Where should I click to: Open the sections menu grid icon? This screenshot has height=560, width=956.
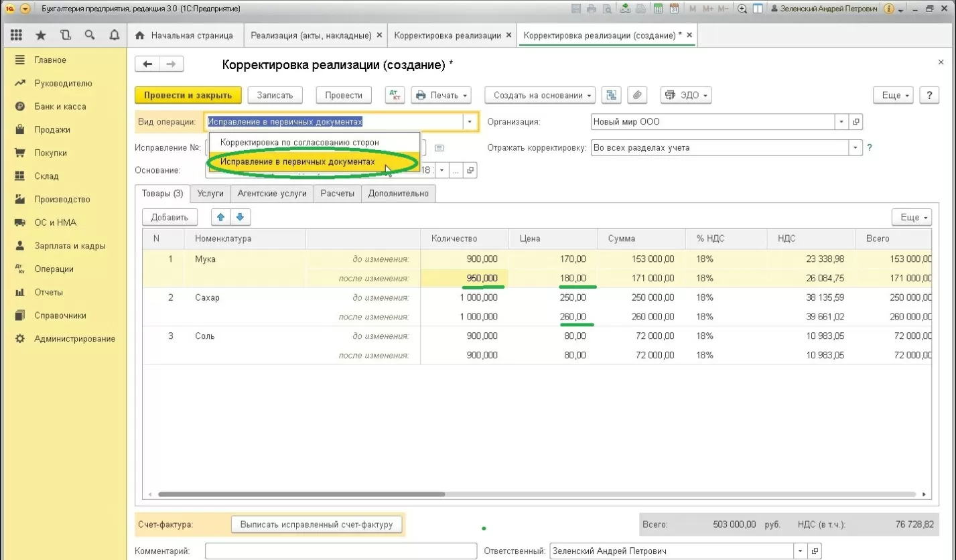click(x=17, y=35)
